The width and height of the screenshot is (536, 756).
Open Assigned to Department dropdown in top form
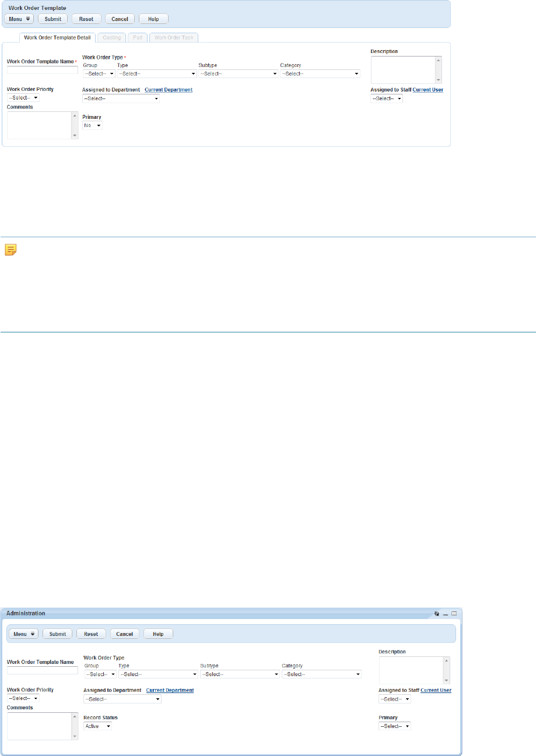121,99
